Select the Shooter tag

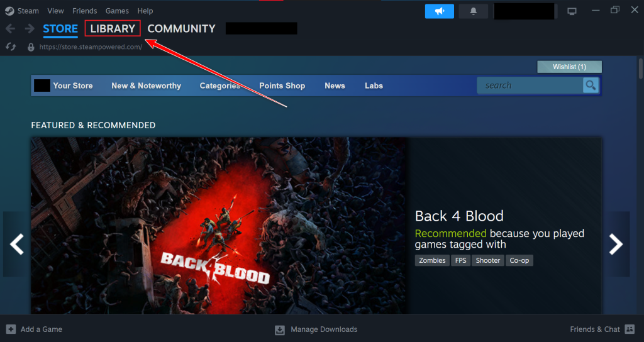pyautogui.click(x=488, y=260)
